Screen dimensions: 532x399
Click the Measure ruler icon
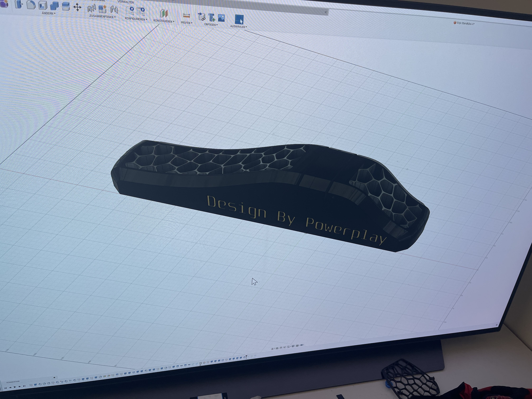(186, 16)
